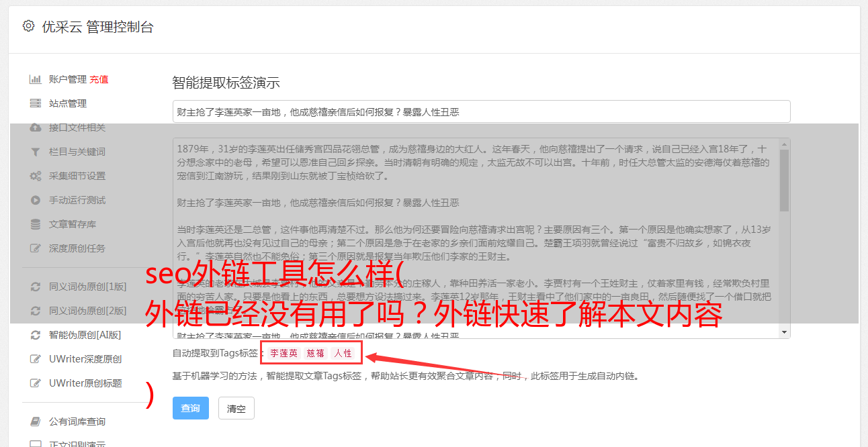The height and width of the screenshot is (447, 868).
Task: Click the 慈禧 tag
Action: click(x=316, y=353)
